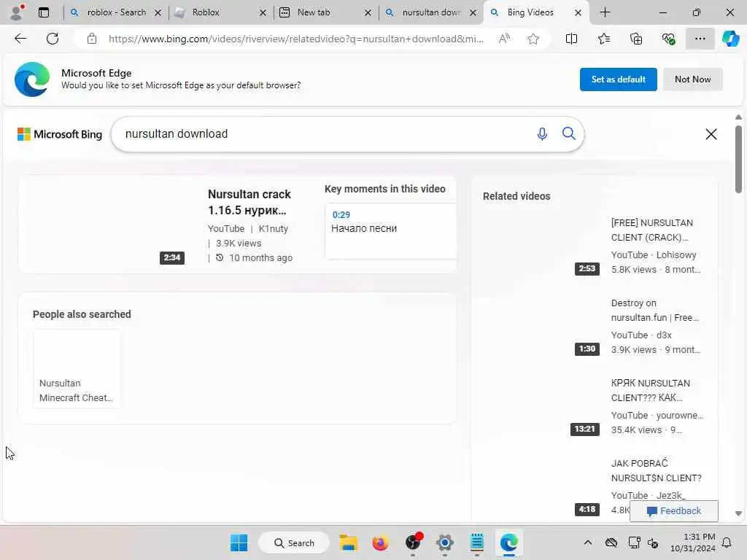The height and width of the screenshot is (560, 747).
Task: Open the Favorites list icon
Action: [603, 39]
